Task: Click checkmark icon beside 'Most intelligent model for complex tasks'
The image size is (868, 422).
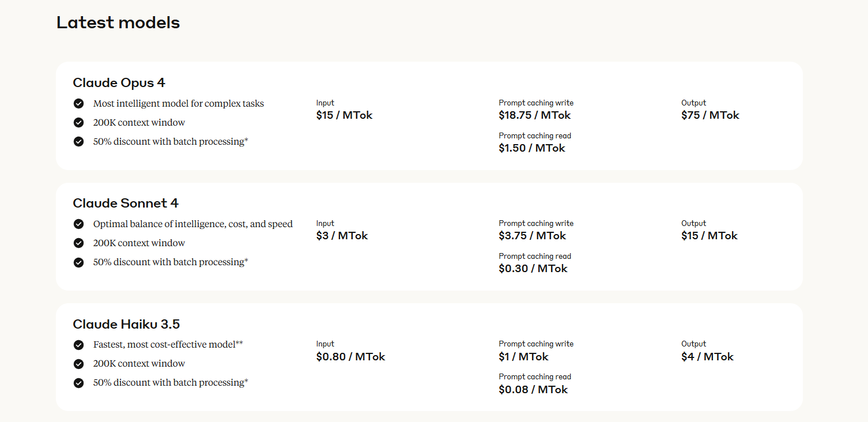Action: click(78, 103)
